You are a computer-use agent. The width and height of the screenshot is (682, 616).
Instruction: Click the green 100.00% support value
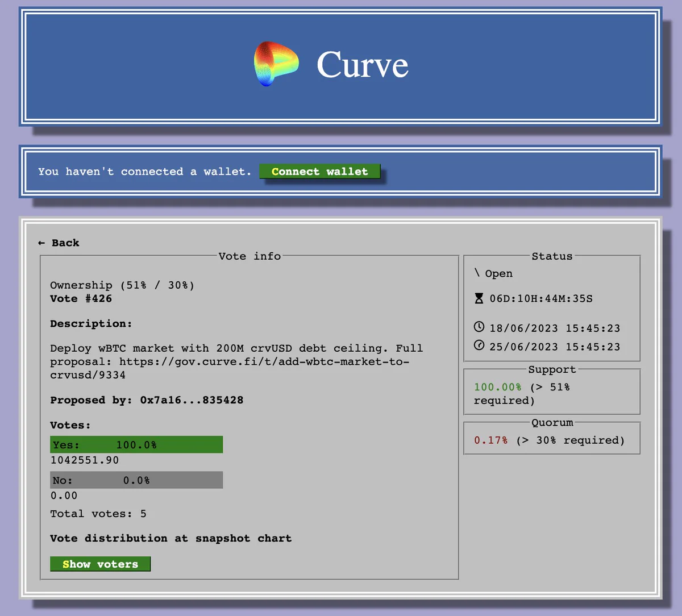498,387
